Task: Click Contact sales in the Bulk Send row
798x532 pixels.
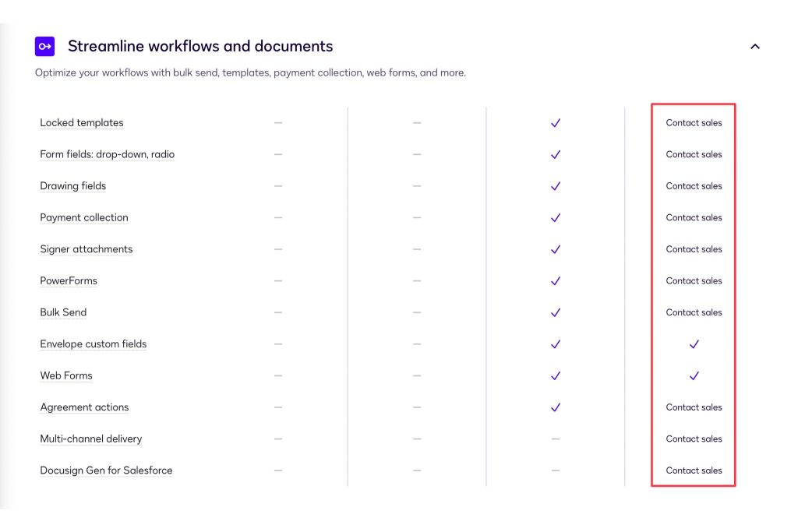Action: point(694,312)
